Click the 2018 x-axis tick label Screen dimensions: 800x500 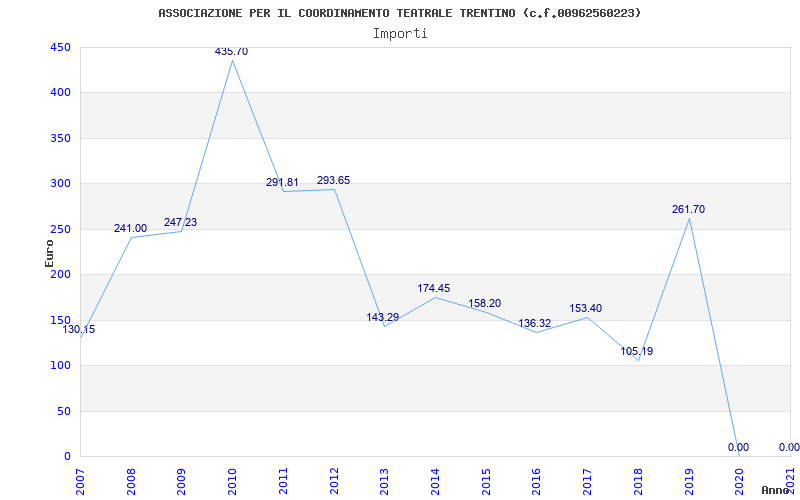pyautogui.click(x=638, y=481)
